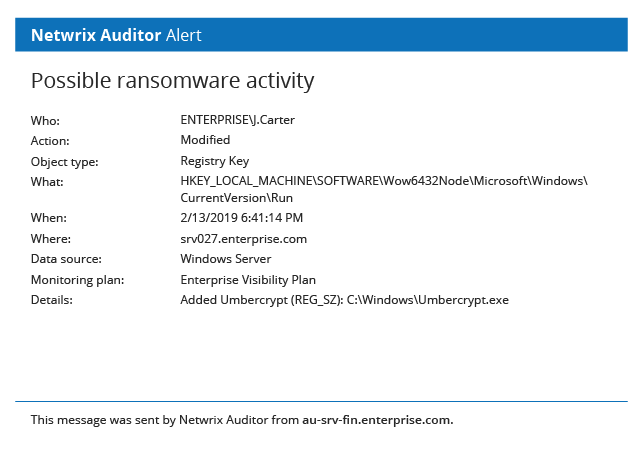Click the Enterprise Visibility Plan value
This screenshot has height=450, width=640.
point(248,280)
